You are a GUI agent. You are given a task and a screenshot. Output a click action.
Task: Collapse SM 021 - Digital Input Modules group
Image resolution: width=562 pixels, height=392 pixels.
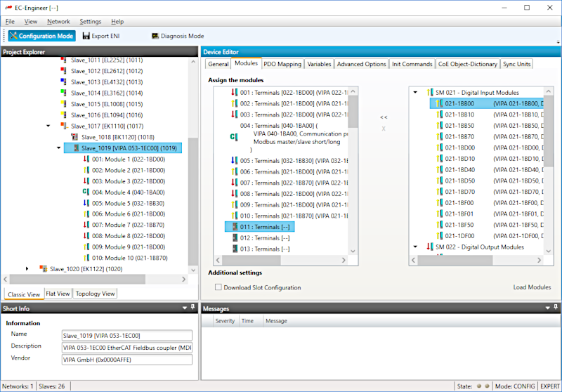[415, 93]
